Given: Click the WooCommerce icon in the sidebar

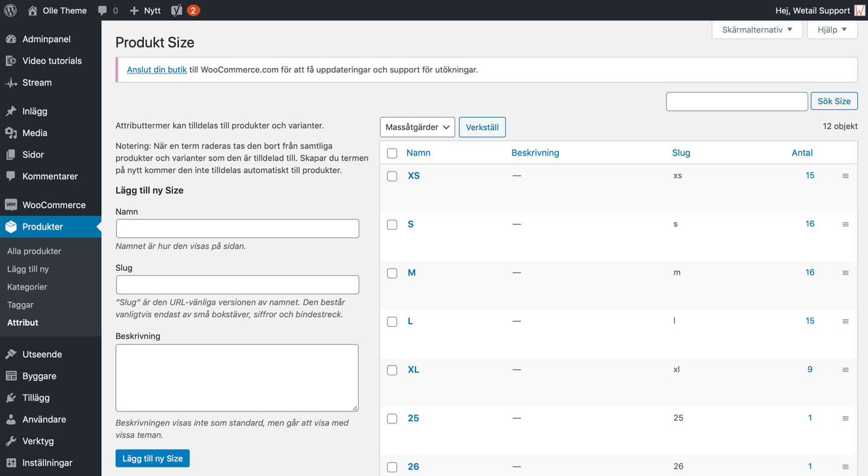Looking at the screenshot, I should pos(11,205).
